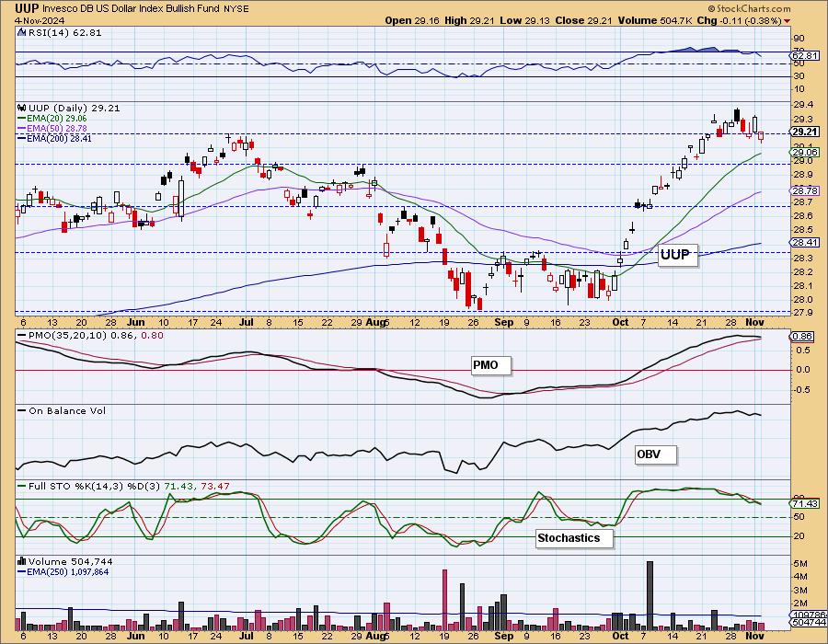Click the 29.06 EMA axis tag
The width and height of the screenshot is (828, 644).
pyautogui.click(x=806, y=152)
